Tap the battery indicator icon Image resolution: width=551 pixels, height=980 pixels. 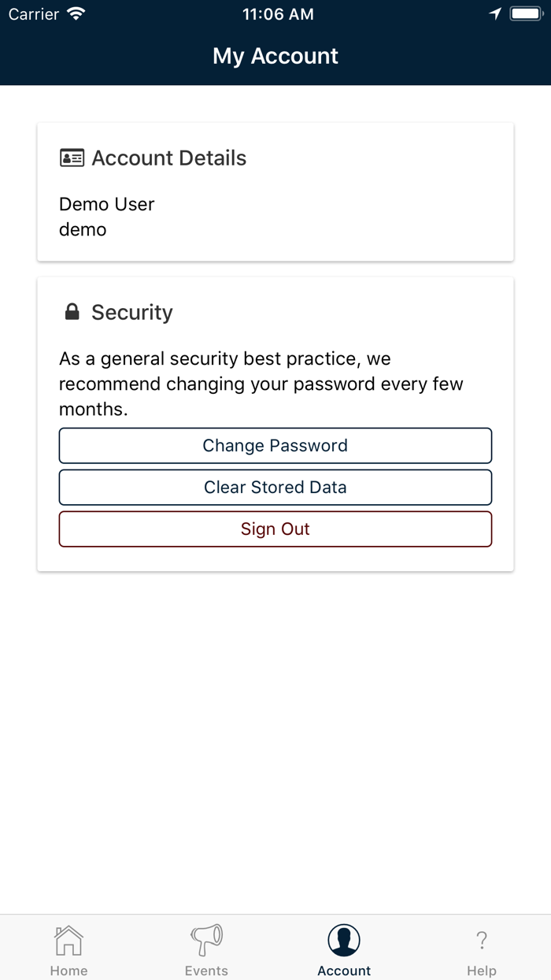525,14
